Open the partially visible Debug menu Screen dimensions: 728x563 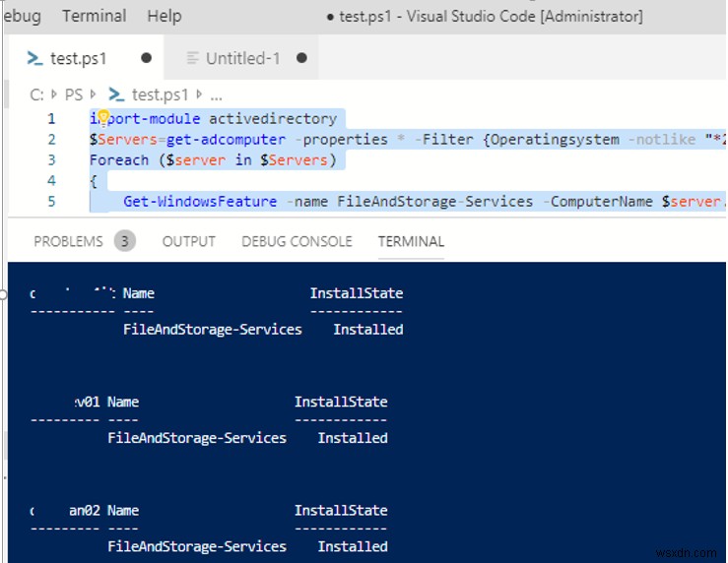pyautogui.click(x=23, y=16)
